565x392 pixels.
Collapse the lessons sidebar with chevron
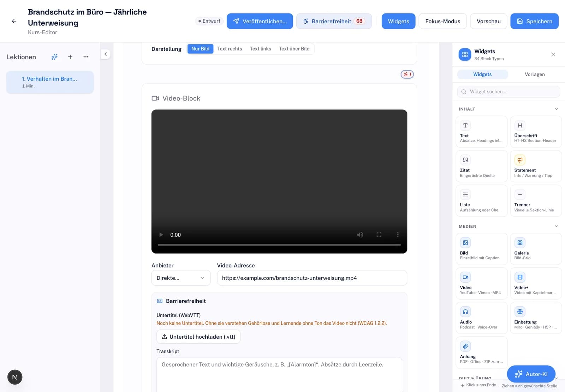106,54
